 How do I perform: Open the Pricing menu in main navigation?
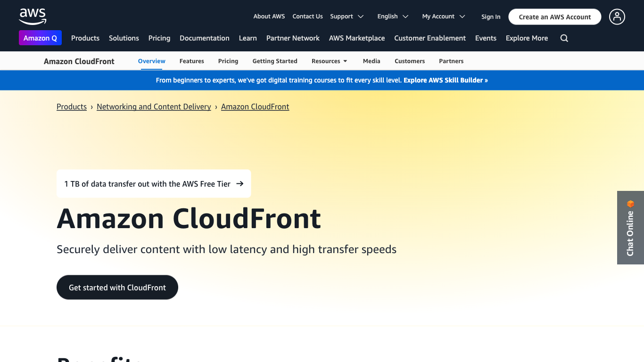[x=159, y=38]
